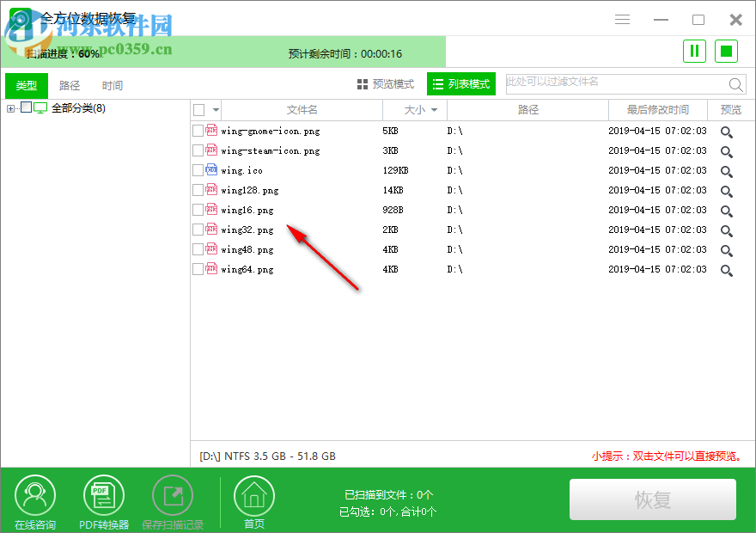Screen dimensions: 756x533
Task: Preview wing16.png with its magnifier icon
Action: click(x=727, y=211)
